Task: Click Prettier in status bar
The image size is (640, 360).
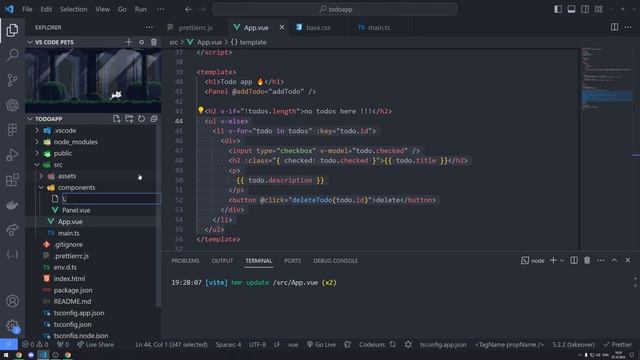Action: 618,344
